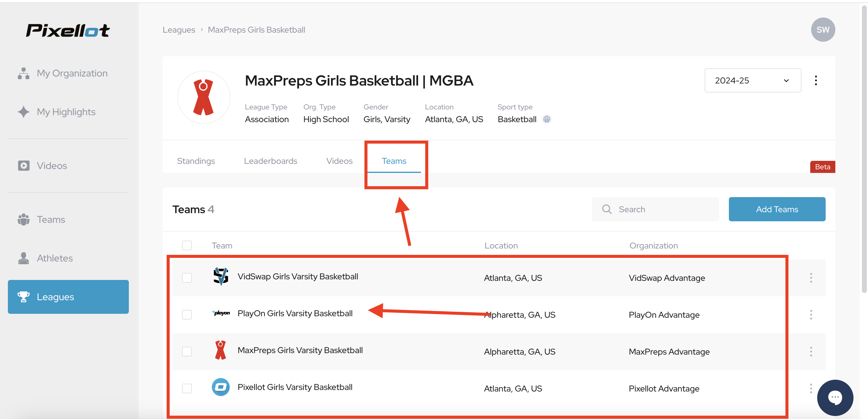Switch to the league Videos tab

point(339,161)
